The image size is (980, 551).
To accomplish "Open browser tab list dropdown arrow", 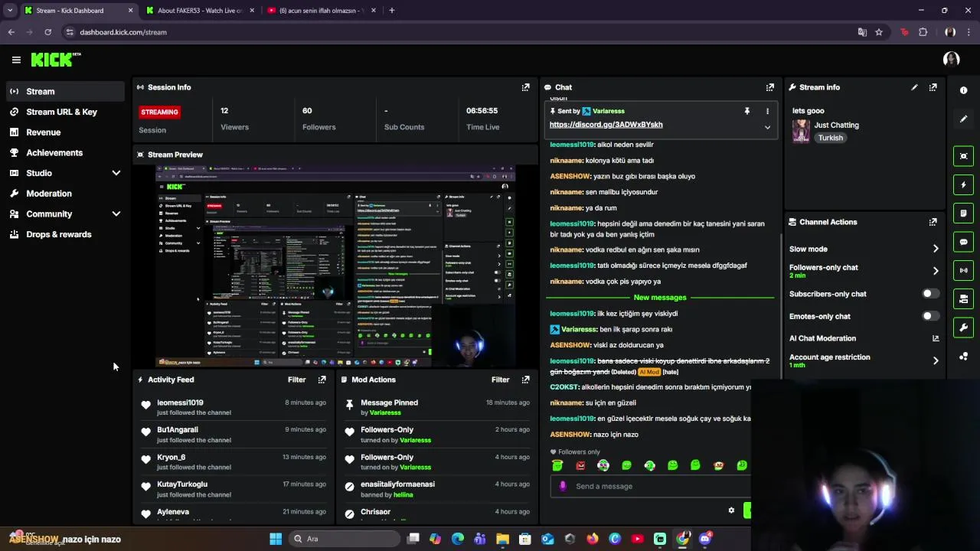I will [x=9, y=11].
